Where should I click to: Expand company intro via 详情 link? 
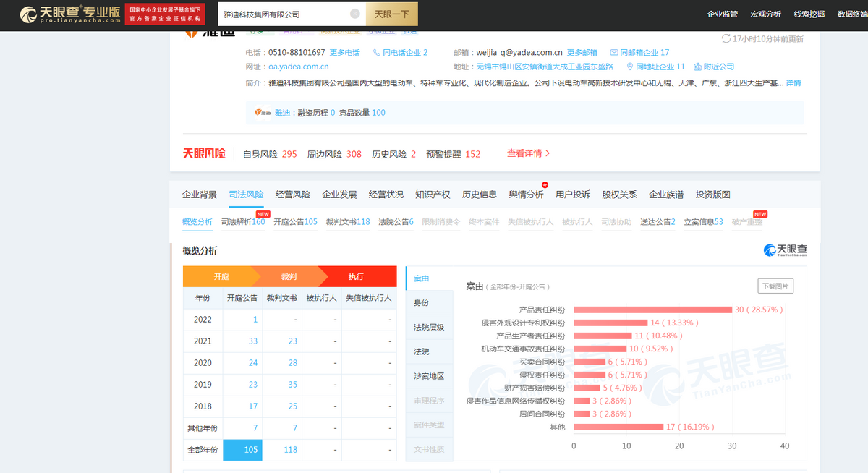(793, 83)
